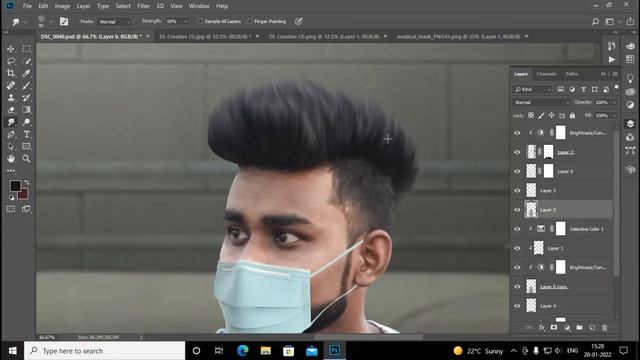Click Layer 0 thumbnail

[531, 210]
